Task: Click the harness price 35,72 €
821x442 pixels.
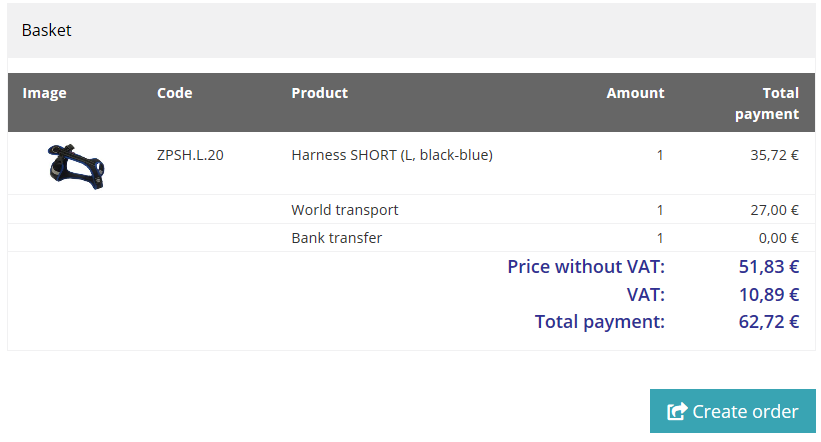Action: [x=774, y=155]
